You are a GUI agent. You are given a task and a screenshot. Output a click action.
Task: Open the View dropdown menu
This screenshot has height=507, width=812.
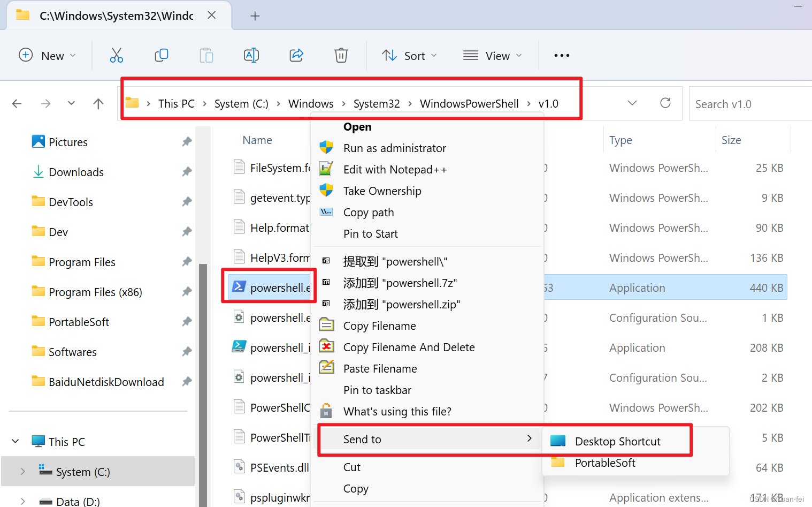coord(492,56)
